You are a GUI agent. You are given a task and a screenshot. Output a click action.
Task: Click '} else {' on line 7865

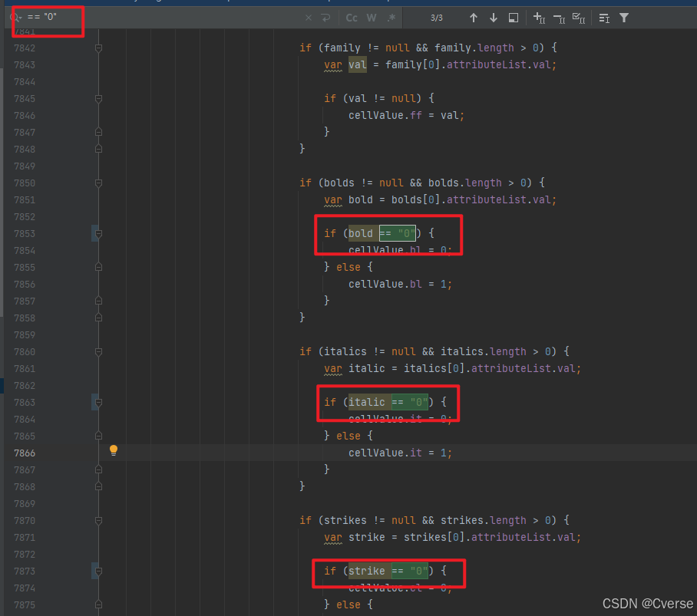pyautogui.click(x=348, y=436)
